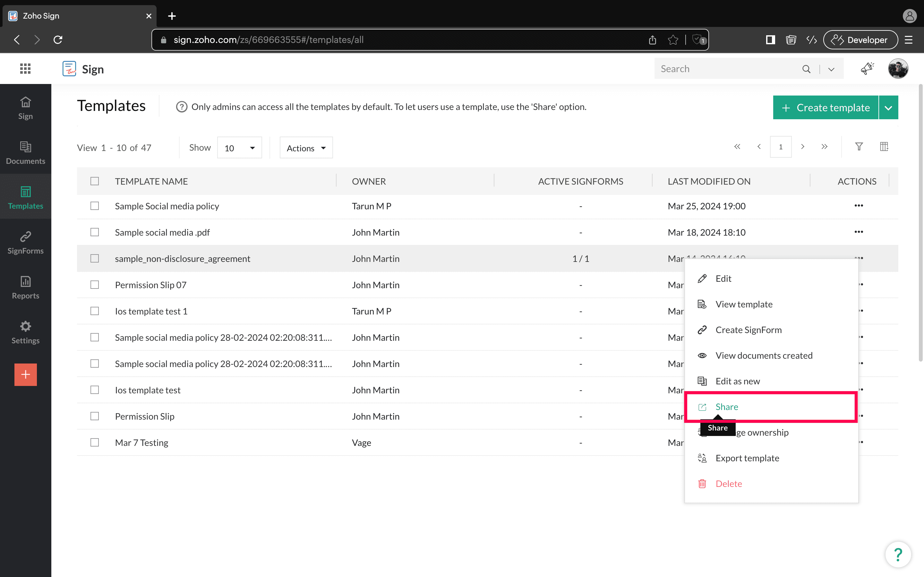This screenshot has height=577, width=924.
Task: Go to the next page arrow
Action: (803, 146)
